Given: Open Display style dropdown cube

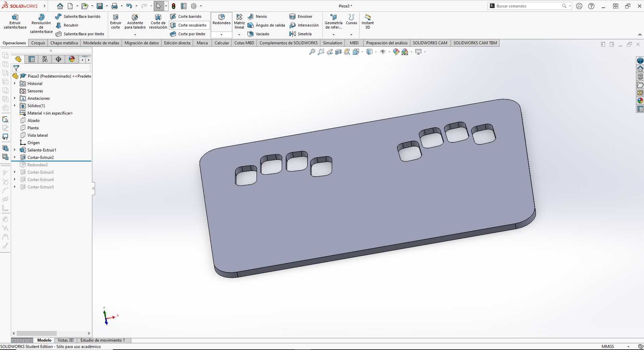Looking at the screenshot, I should click(x=370, y=52).
